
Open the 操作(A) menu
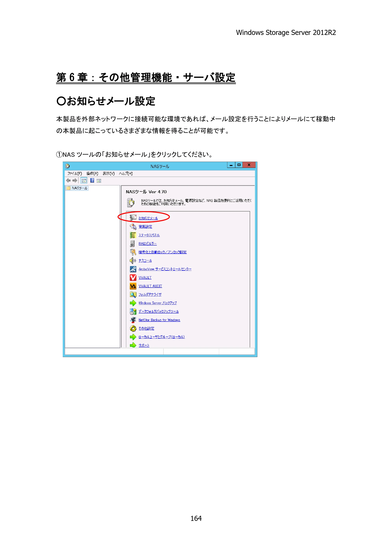(x=92, y=173)
